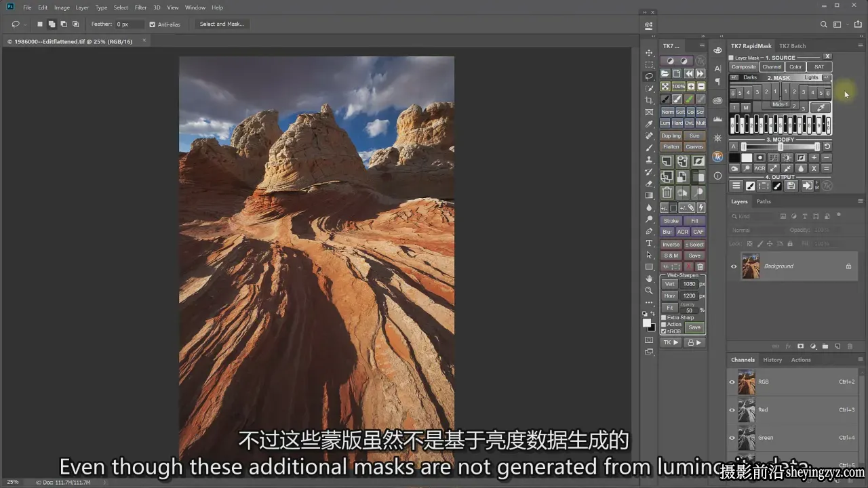Click the Feather value field
868x488 pixels.
(130, 24)
